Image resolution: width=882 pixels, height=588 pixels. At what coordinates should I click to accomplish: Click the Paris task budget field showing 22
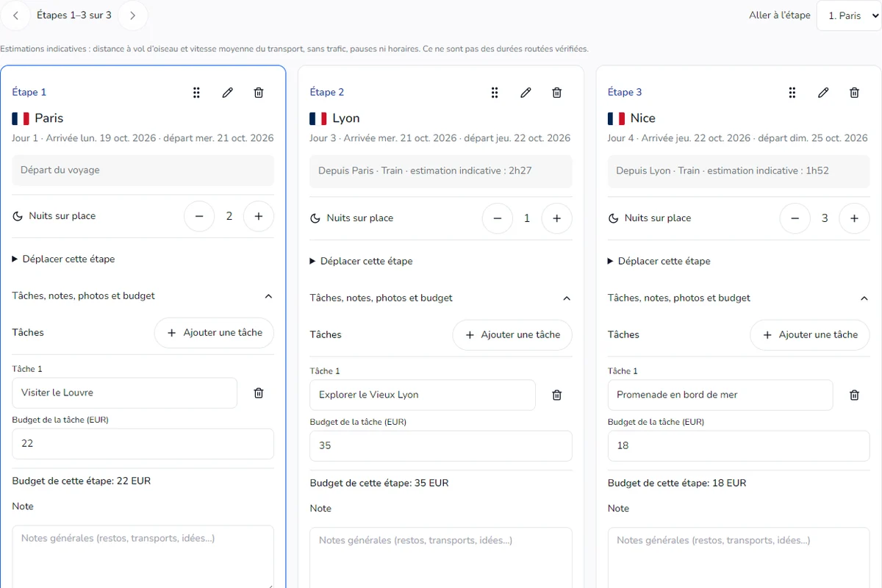tap(143, 444)
